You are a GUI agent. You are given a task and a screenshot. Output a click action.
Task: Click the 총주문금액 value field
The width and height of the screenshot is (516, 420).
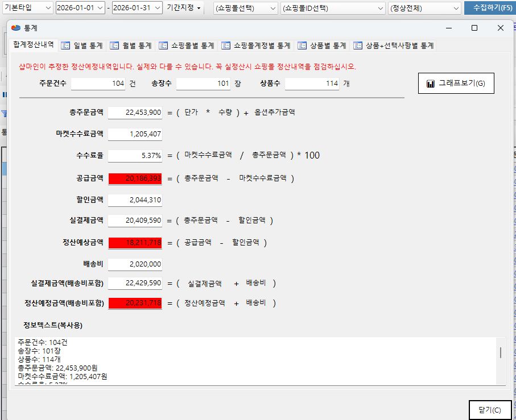135,113
